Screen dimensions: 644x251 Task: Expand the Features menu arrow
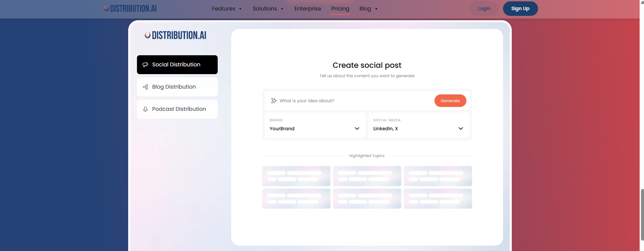point(240,9)
